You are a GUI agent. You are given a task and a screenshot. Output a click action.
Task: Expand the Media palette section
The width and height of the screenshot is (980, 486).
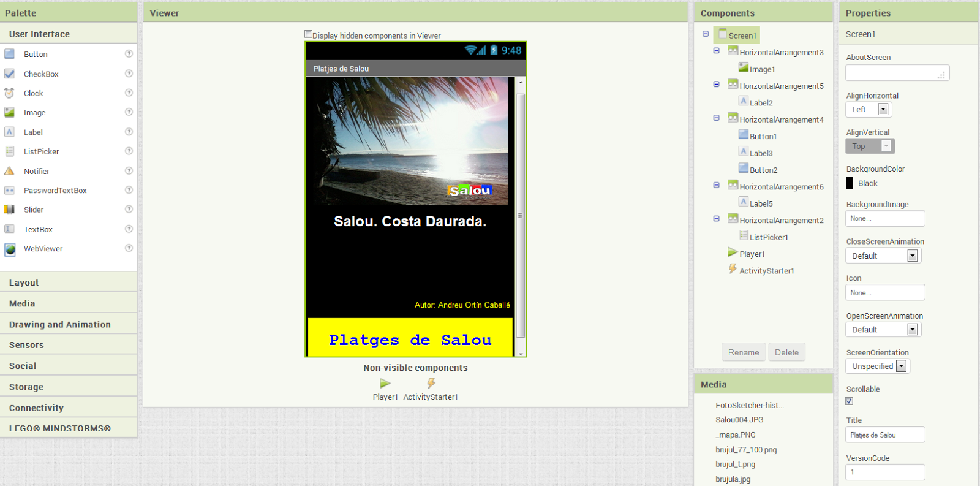[x=69, y=303]
